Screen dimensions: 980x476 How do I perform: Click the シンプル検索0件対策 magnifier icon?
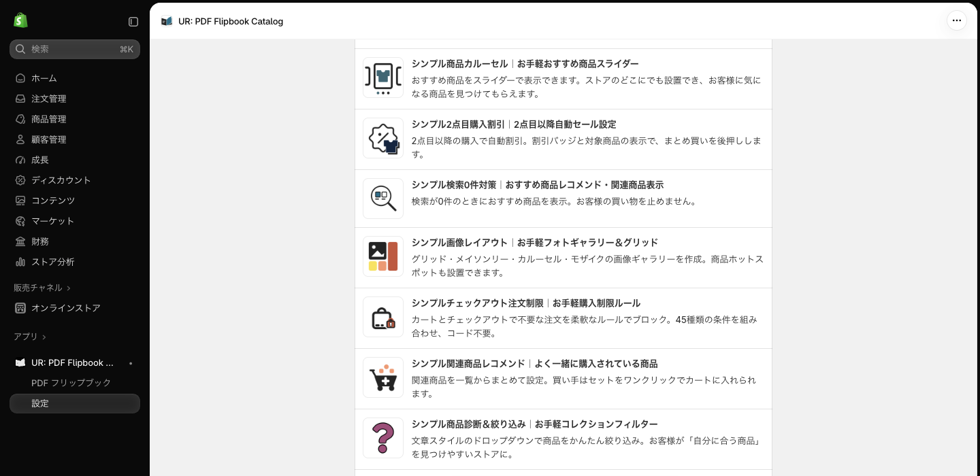coord(383,199)
